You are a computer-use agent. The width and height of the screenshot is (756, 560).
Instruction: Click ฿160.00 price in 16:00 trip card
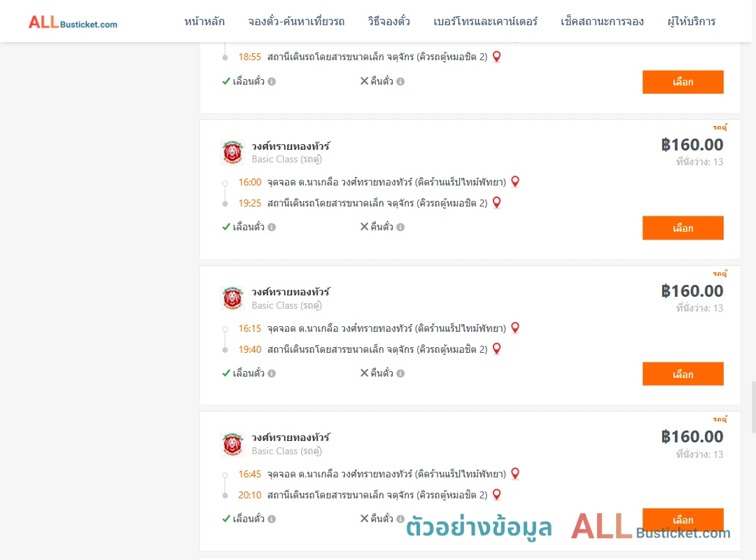tap(692, 145)
